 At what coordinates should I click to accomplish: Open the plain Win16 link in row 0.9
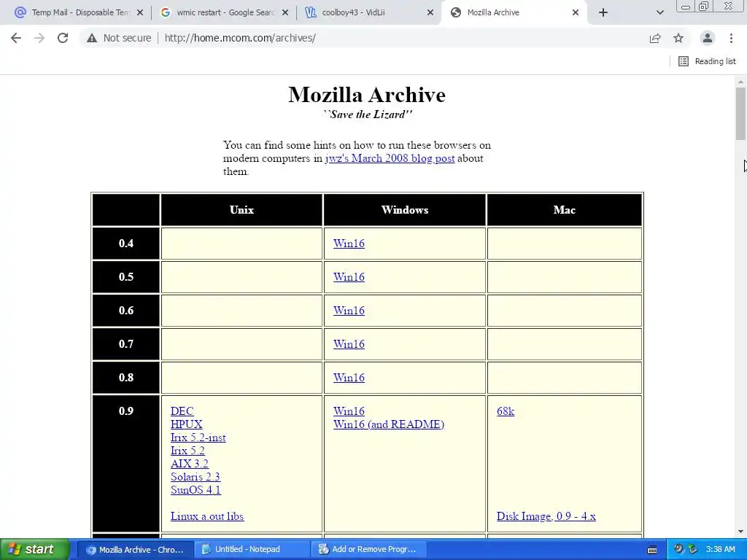(x=349, y=411)
